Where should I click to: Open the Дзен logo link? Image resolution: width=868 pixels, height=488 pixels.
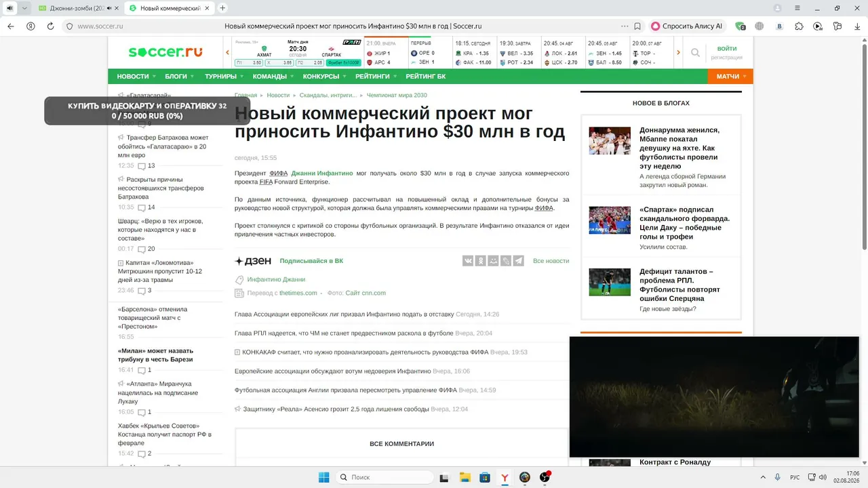pos(253,261)
